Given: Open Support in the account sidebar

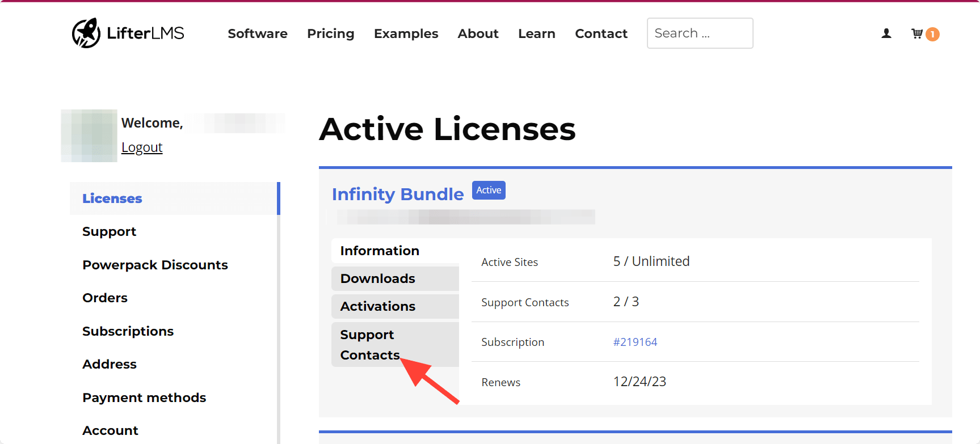Looking at the screenshot, I should click(110, 231).
